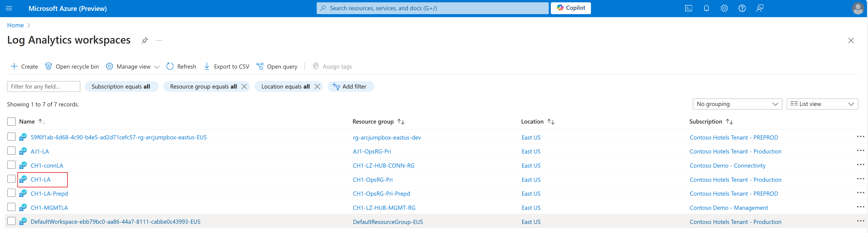Open portal settings gear icon
Image resolution: width=868 pixels, height=233 pixels.
point(724,8)
